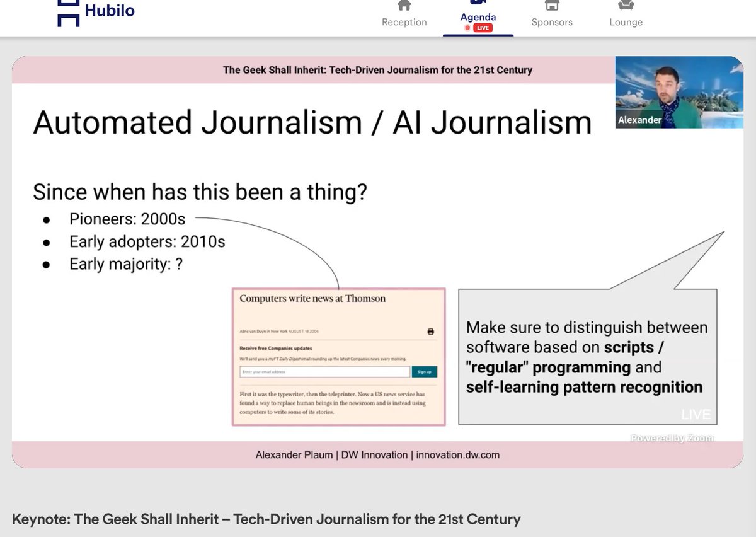Viewport: 756px width, 537px height.
Task: Click the slide header 'The Geek Shall Inherit' text
Action: coord(377,70)
